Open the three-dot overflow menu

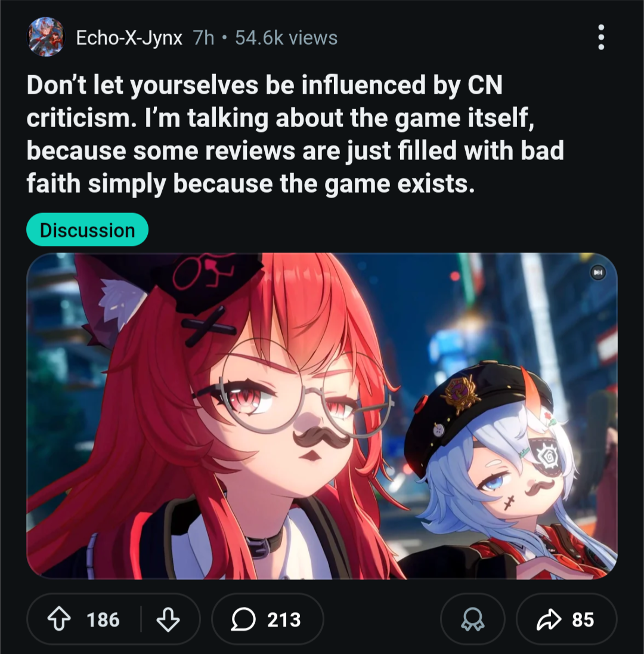[x=601, y=37]
